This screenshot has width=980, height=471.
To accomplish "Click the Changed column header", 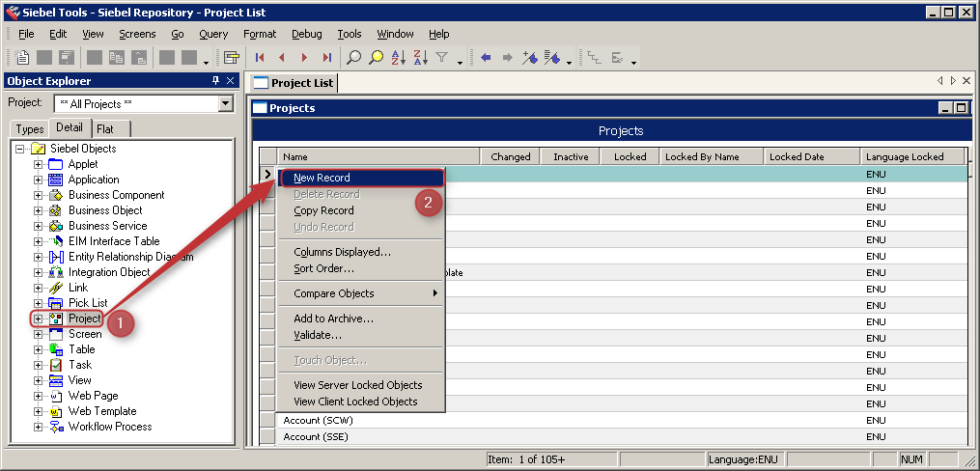I will pyautogui.click(x=510, y=156).
